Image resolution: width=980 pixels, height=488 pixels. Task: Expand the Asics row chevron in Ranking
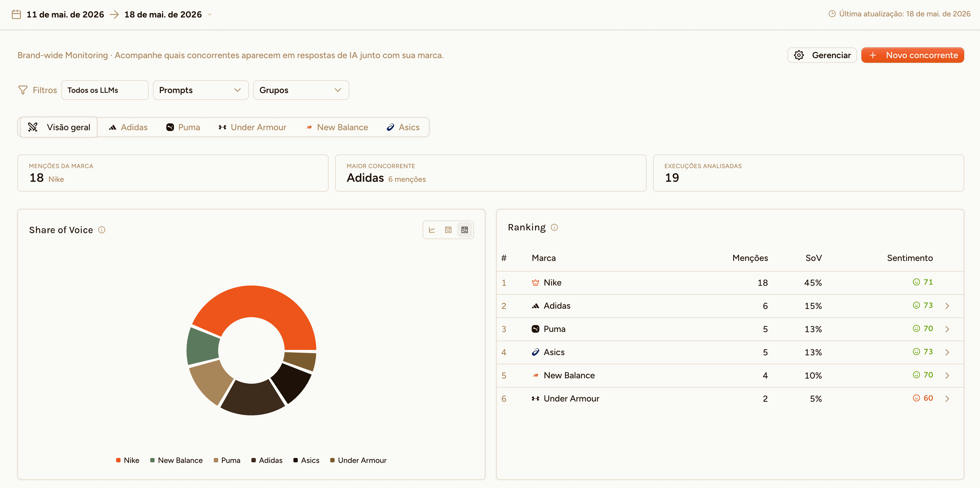[947, 352]
